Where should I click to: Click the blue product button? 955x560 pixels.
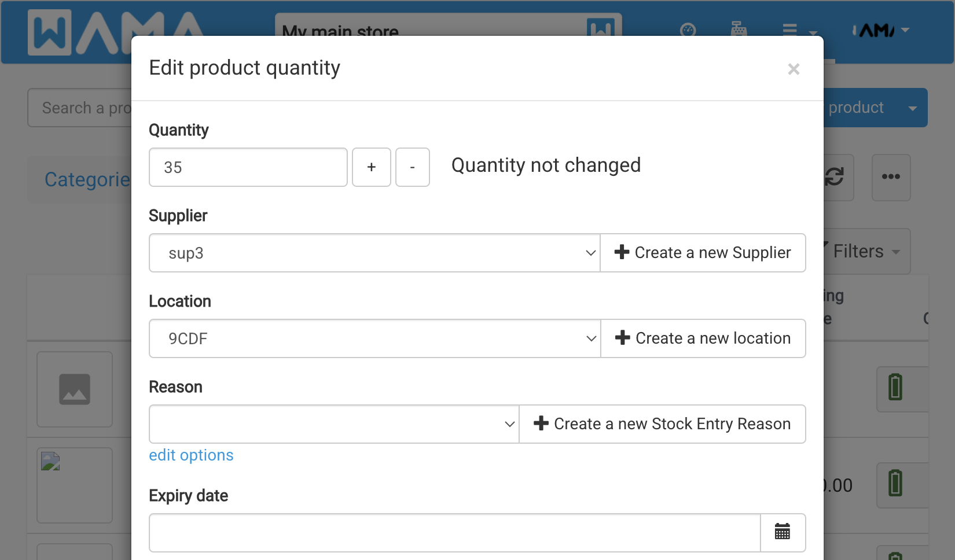pos(857,108)
